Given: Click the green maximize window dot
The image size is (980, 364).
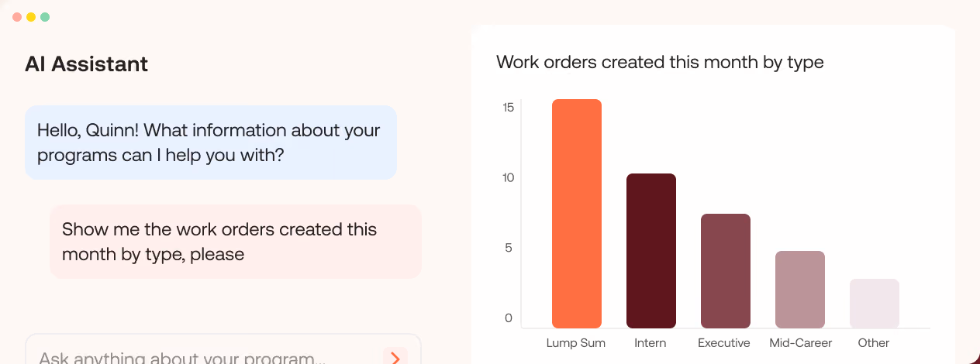Looking at the screenshot, I should (45, 17).
